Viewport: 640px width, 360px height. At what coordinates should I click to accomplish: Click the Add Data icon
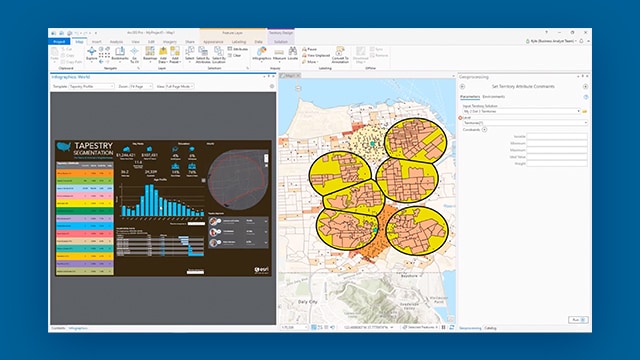162,54
